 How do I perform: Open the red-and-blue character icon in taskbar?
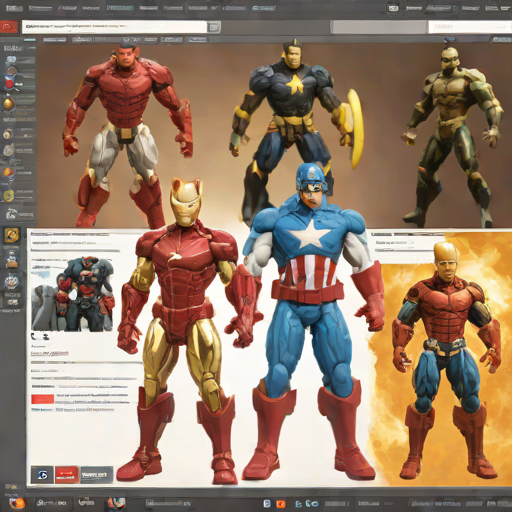coord(116,503)
